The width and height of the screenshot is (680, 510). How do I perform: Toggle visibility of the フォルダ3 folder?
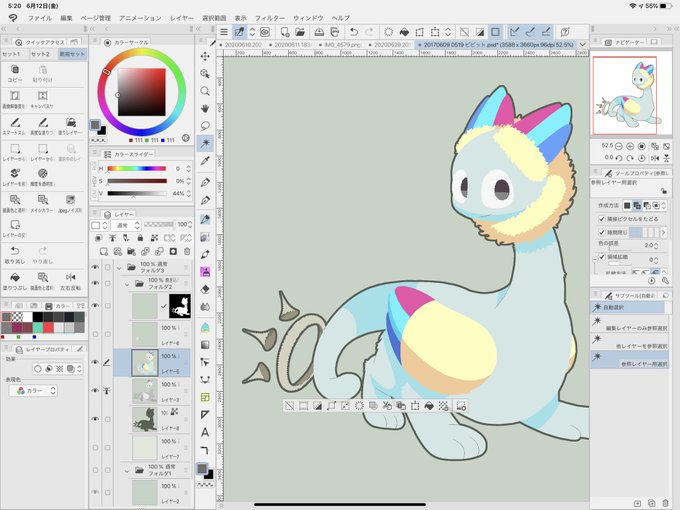coord(95,267)
